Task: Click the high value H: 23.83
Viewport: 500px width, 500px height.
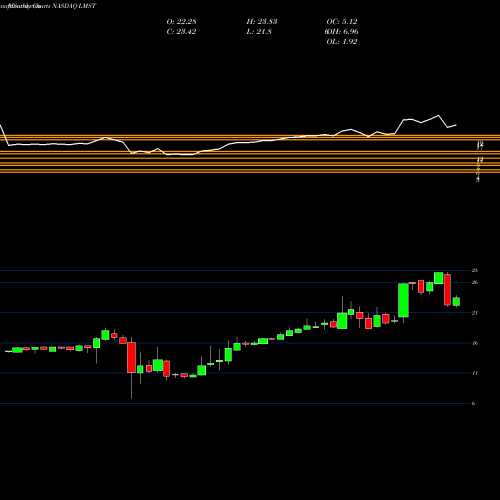Action: (262, 22)
